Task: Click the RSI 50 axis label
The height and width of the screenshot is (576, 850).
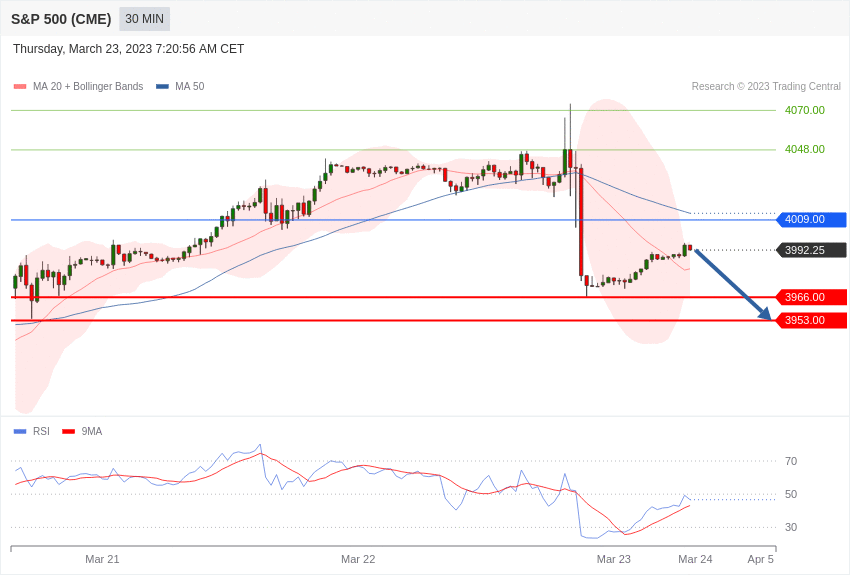Action: [x=791, y=495]
